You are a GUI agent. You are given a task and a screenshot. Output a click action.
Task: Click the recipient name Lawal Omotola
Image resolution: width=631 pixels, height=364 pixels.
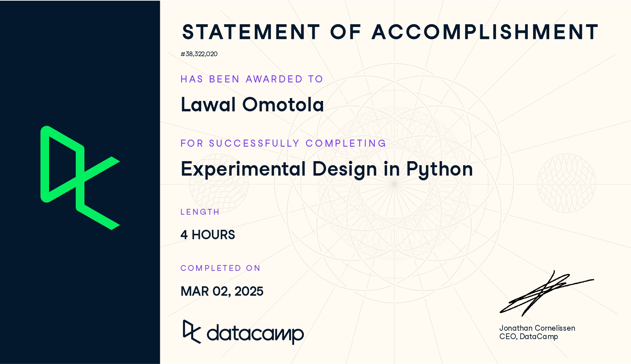click(x=252, y=105)
